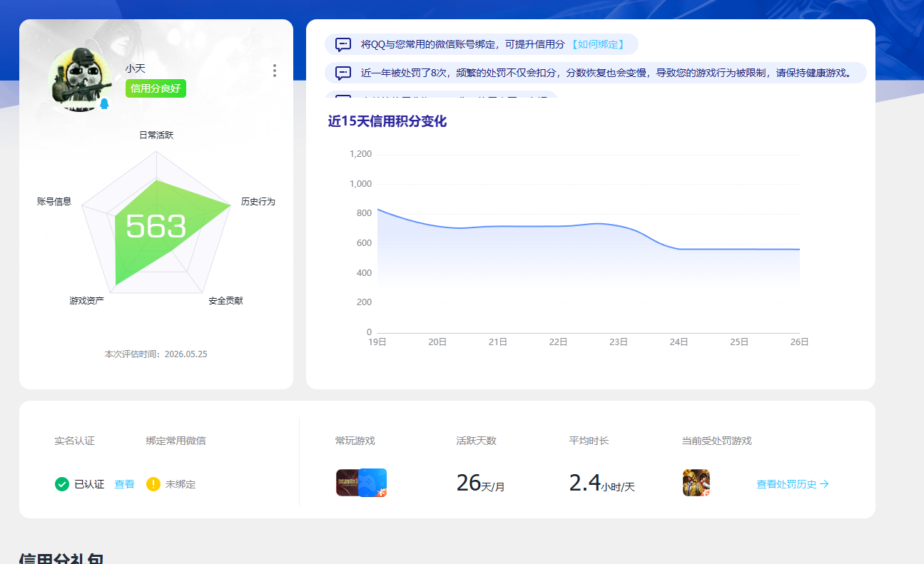Click the arrow after 查看处罚历史
The width and height of the screenshot is (924, 564).
click(x=824, y=484)
